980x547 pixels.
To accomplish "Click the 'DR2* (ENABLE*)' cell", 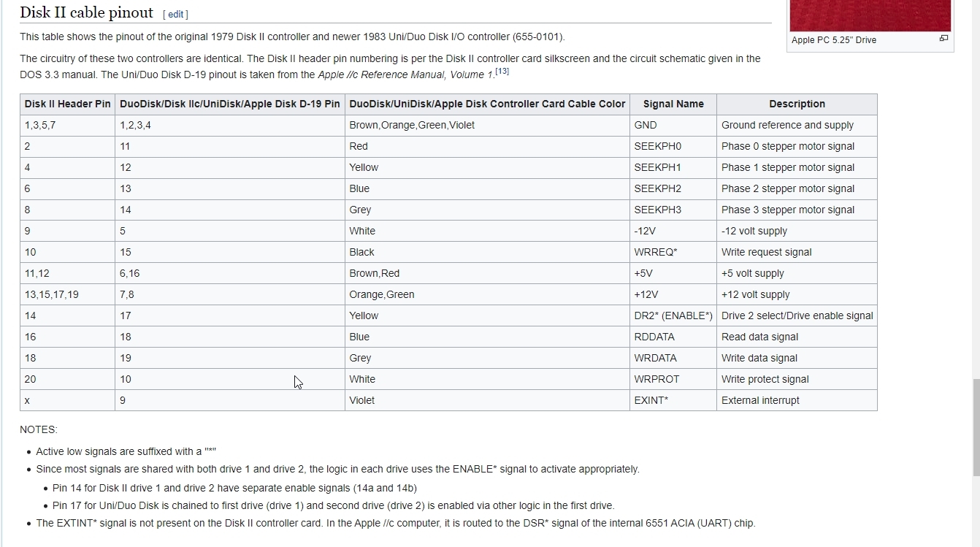I will (673, 315).
